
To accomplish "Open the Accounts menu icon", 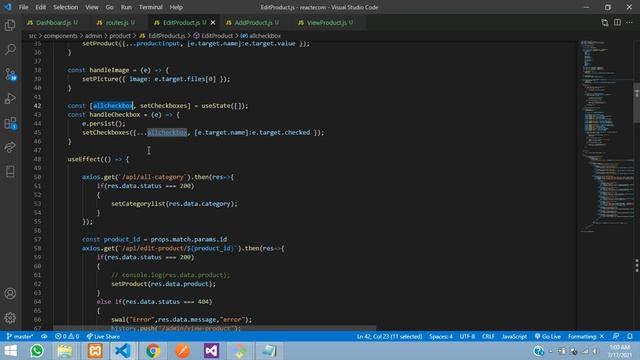I will [x=10, y=293].
